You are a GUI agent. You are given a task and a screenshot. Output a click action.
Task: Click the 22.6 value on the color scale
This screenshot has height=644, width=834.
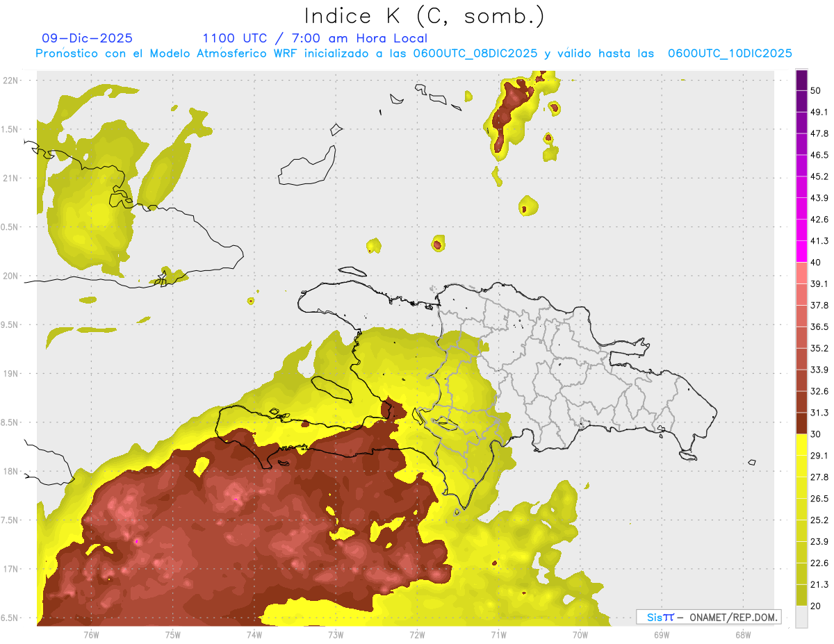819,563
